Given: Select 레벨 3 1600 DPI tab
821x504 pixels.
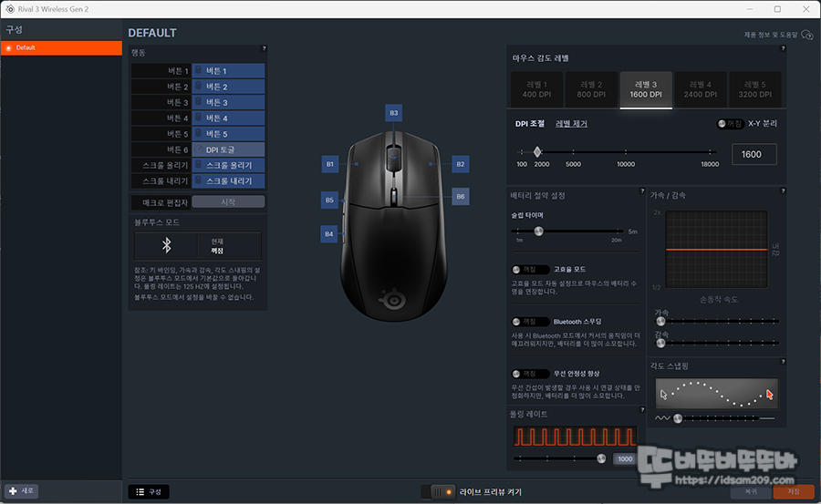Looking at the screenshot, I should click(646, 89).
